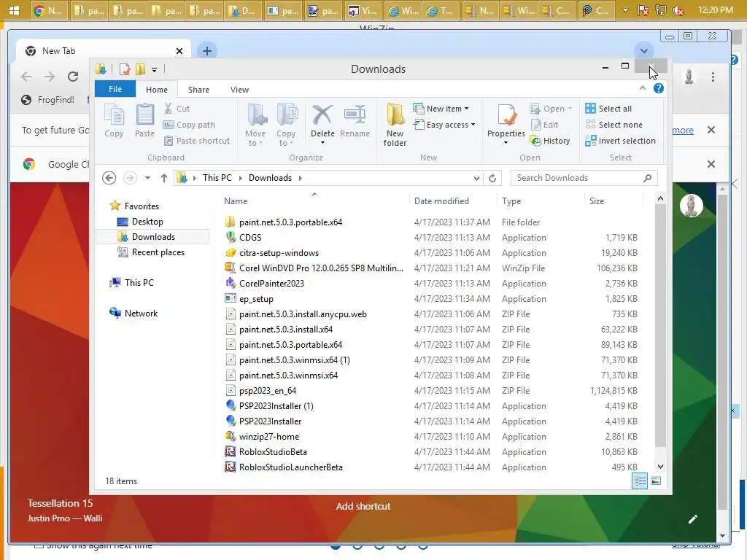
Task: Click Select none in the ribbon
Action: pyautogui.click(x=614, y=125)
